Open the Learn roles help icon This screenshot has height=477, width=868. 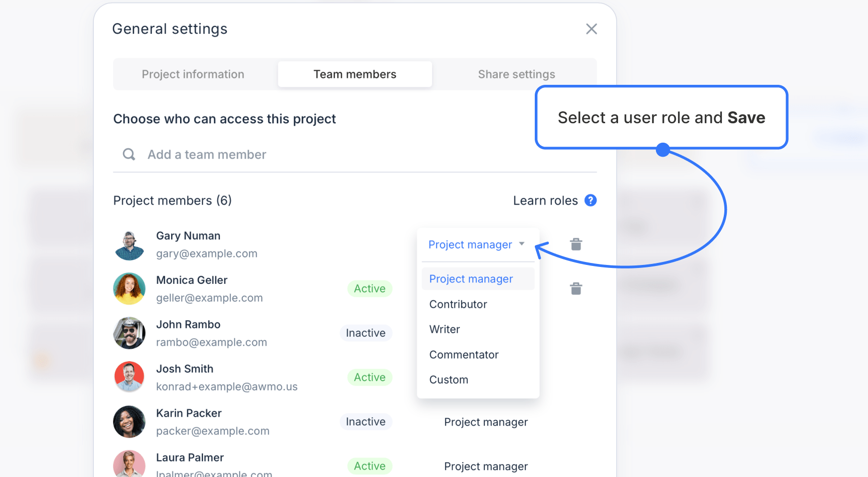(x=591, y=200)
